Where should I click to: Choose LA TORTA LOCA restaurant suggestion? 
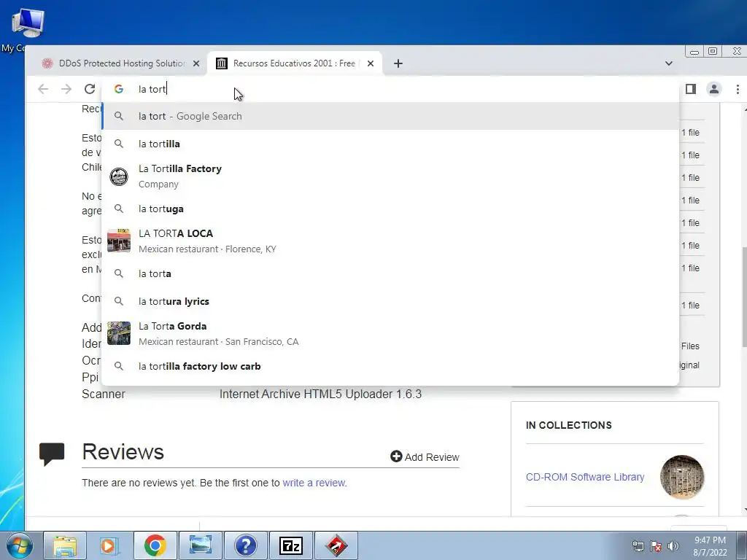coord(390,241)
